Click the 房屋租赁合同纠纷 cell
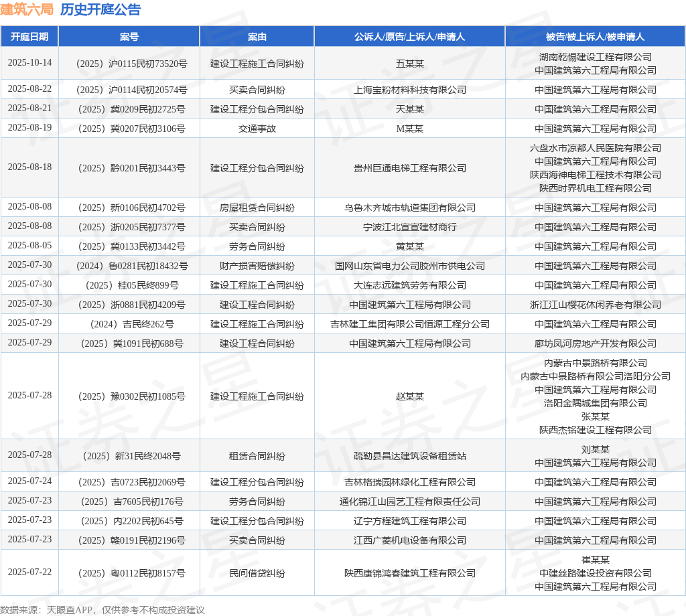This screenshot has height=616, width=686. 257,208
